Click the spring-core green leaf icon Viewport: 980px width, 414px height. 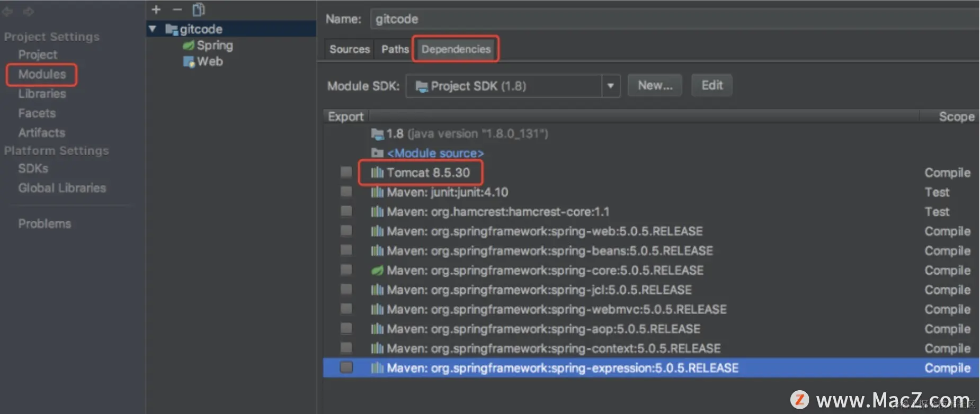377,271
